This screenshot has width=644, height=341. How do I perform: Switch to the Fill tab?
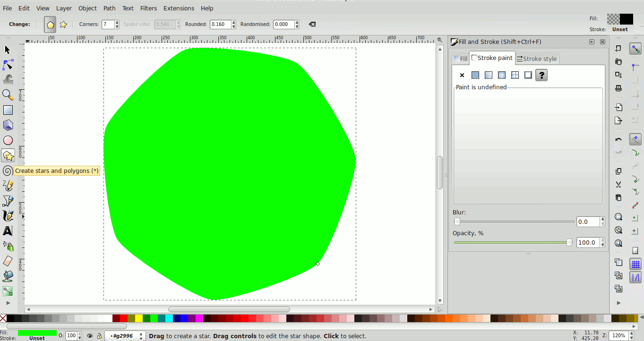(x=461, y=59)
